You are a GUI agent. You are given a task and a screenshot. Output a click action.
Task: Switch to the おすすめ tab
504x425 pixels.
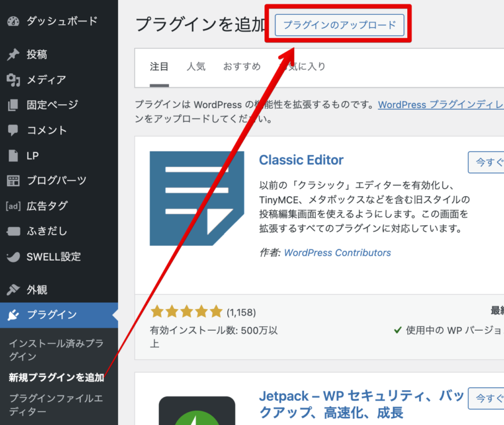[242, 66]
